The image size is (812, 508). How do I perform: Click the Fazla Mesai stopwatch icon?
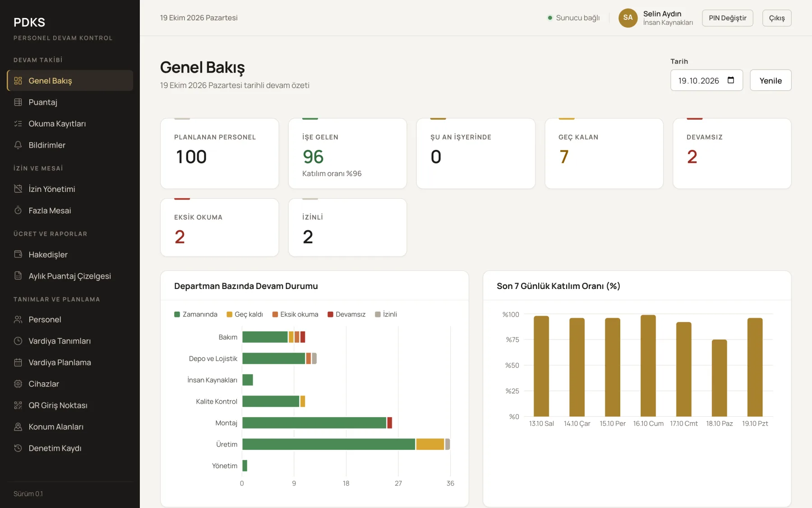(x=18, y=210)
